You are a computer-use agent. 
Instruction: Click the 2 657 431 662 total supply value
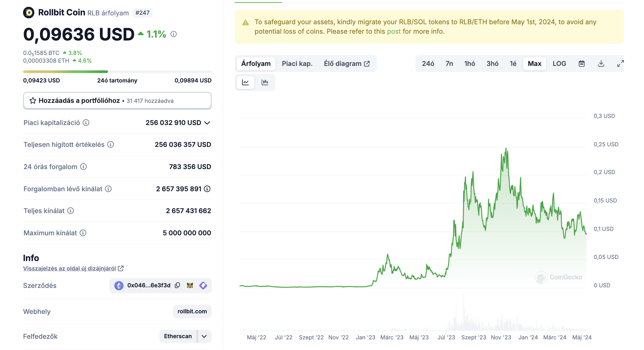pos(189,211)
